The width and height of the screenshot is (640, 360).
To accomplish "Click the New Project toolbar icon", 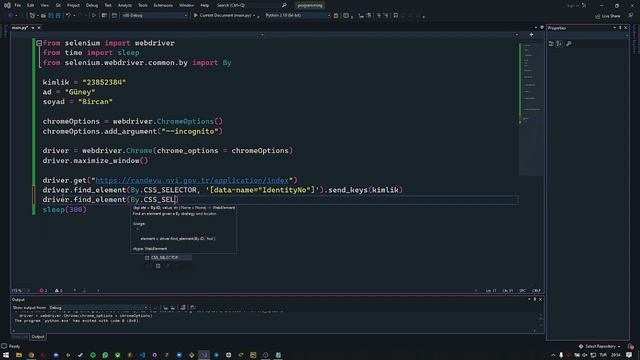I will [x=32, y=16].
